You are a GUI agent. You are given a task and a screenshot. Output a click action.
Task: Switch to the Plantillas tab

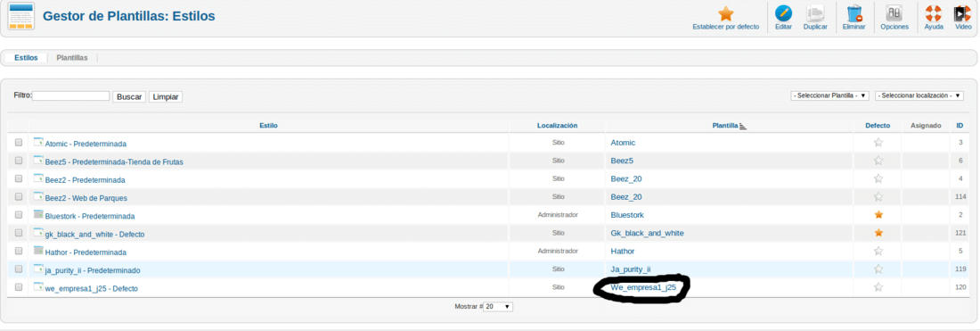[x=72, y=58]
